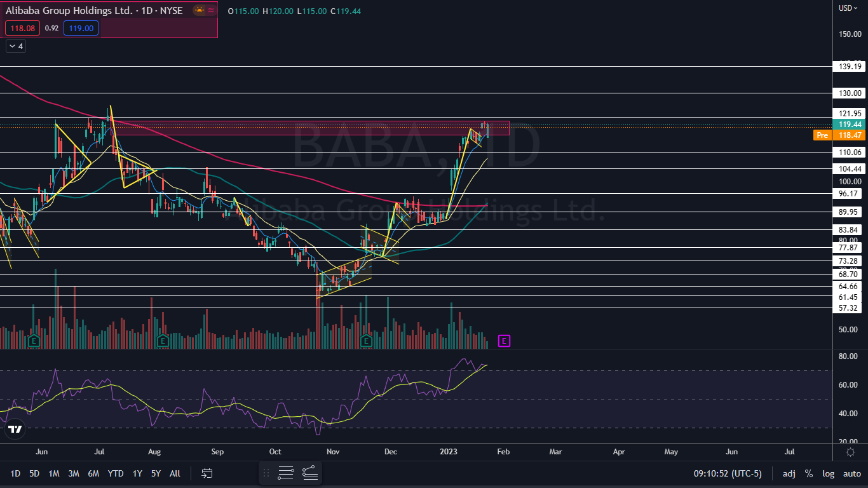Expand the collapsed indicators legend showing 4
The height and width of the screenshot is (488, 868).
tap(16, 46)
